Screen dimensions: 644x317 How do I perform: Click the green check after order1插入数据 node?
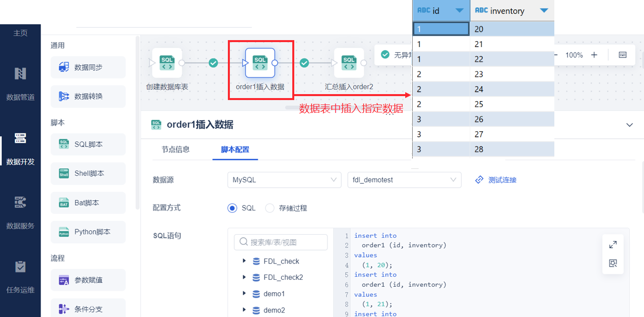[305, 63]
